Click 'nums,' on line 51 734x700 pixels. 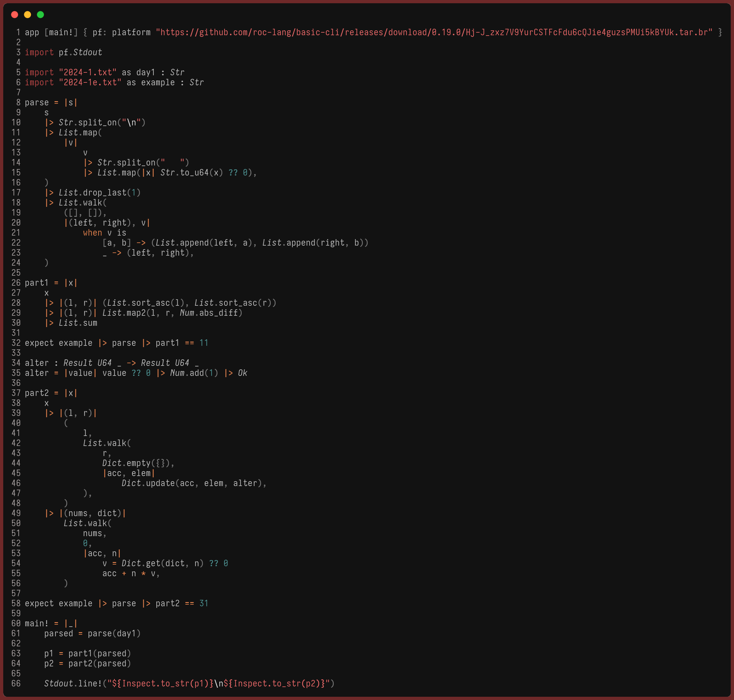pyautogui.click(x=95, y=534)
